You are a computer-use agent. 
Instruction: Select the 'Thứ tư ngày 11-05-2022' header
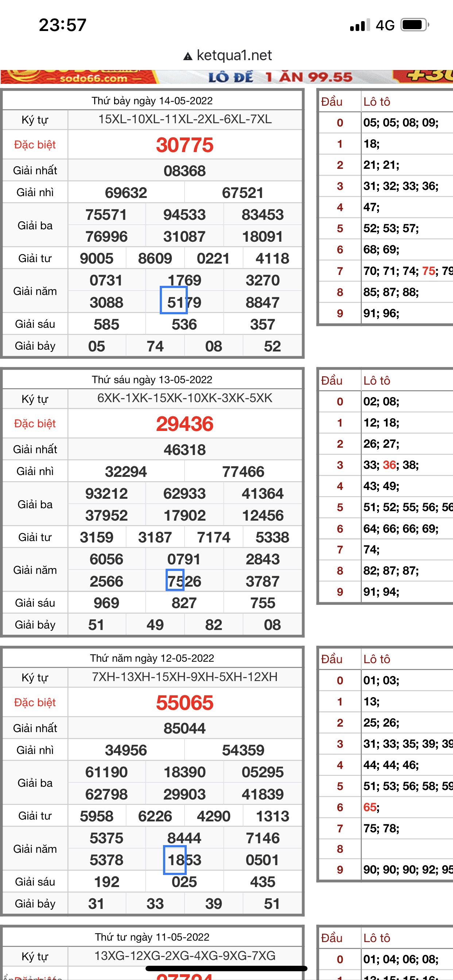click(152, 937)
